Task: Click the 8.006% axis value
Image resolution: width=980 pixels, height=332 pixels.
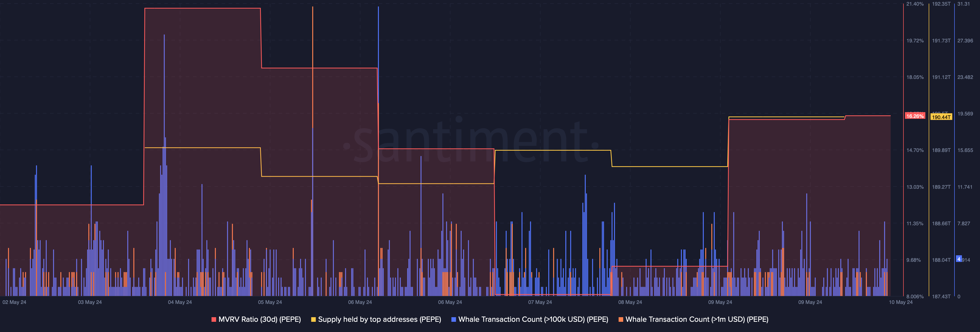Action: coord(915,297)
